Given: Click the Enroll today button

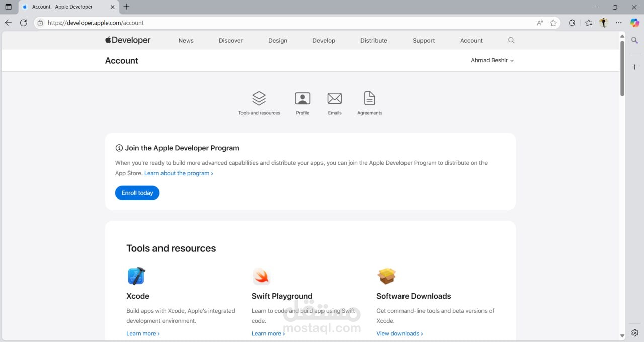Looking at the screenshot, I should click(x=137, y=193).
